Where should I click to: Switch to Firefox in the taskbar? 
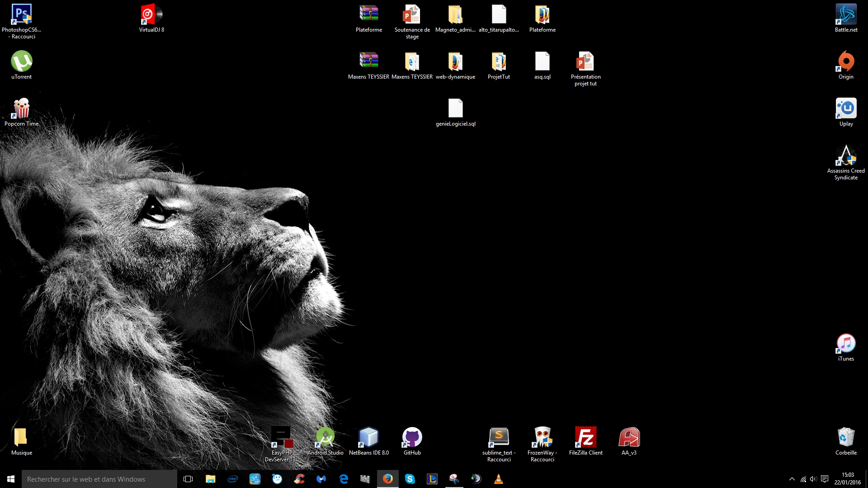pos(387,479)
